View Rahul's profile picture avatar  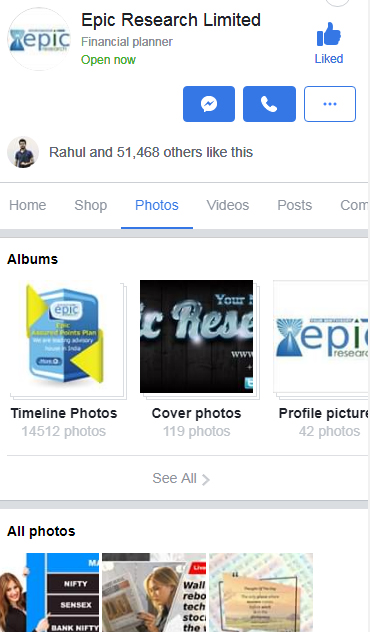(23, 152)
